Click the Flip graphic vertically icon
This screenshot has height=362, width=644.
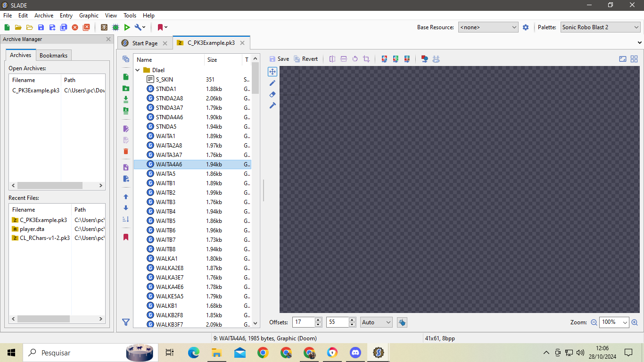pyautogui.click(x=344, y=59)
